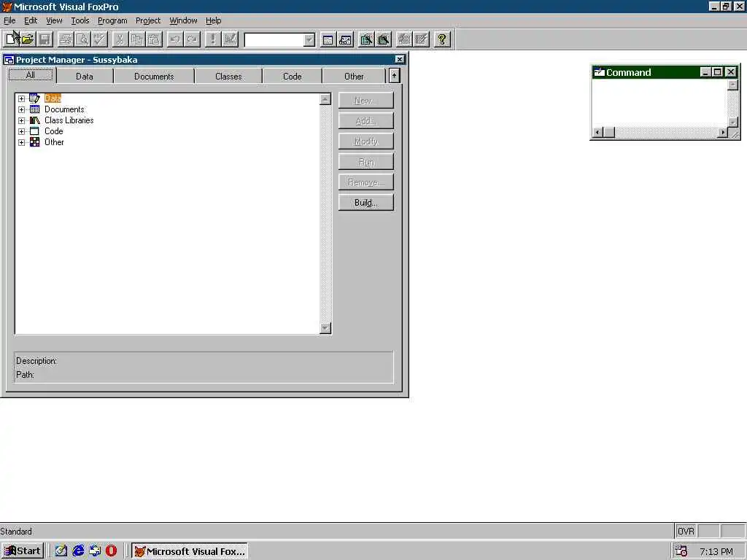Click the Run exclamation toolbar icon
The image size is (747, 560).
[x=212, y=39]
